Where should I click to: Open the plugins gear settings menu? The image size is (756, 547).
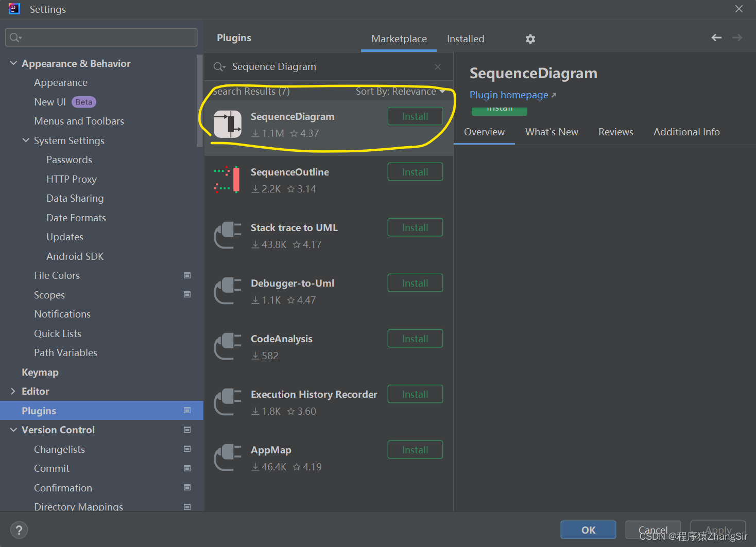[x=530, y=39]
